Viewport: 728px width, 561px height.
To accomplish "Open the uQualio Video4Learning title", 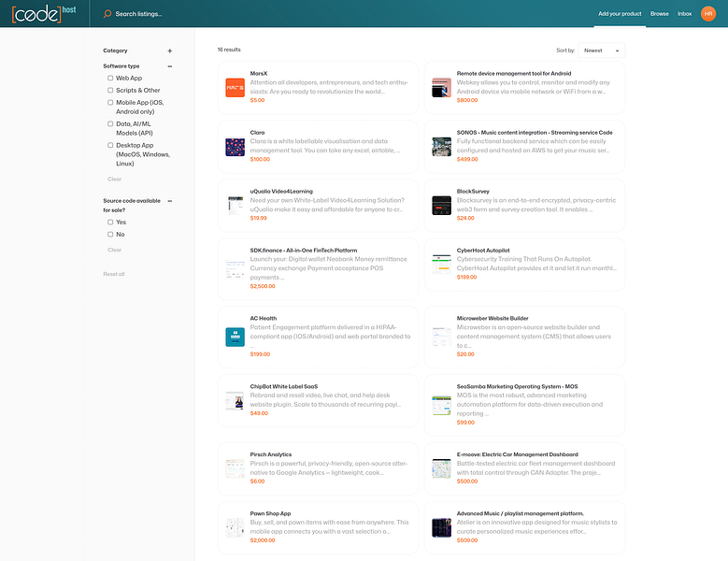I will coord(281,192).
